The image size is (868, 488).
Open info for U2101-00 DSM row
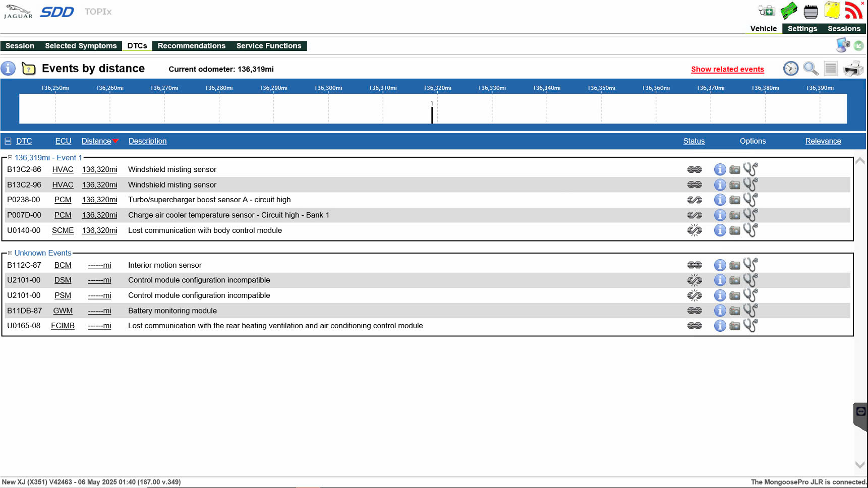[x=720, y=280]
